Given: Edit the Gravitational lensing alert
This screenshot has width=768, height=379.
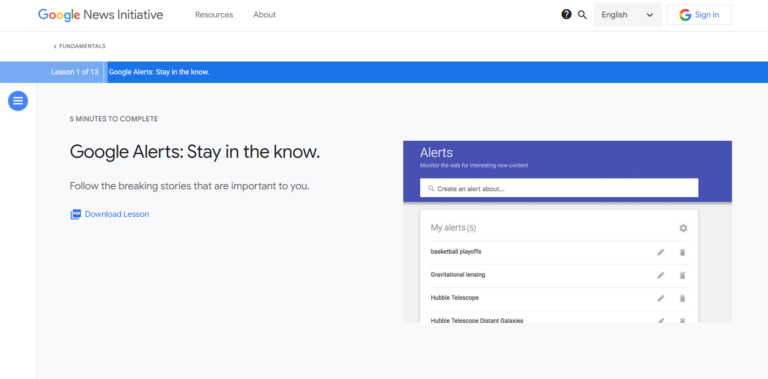Looking at the screenshot, I should 661,275.
